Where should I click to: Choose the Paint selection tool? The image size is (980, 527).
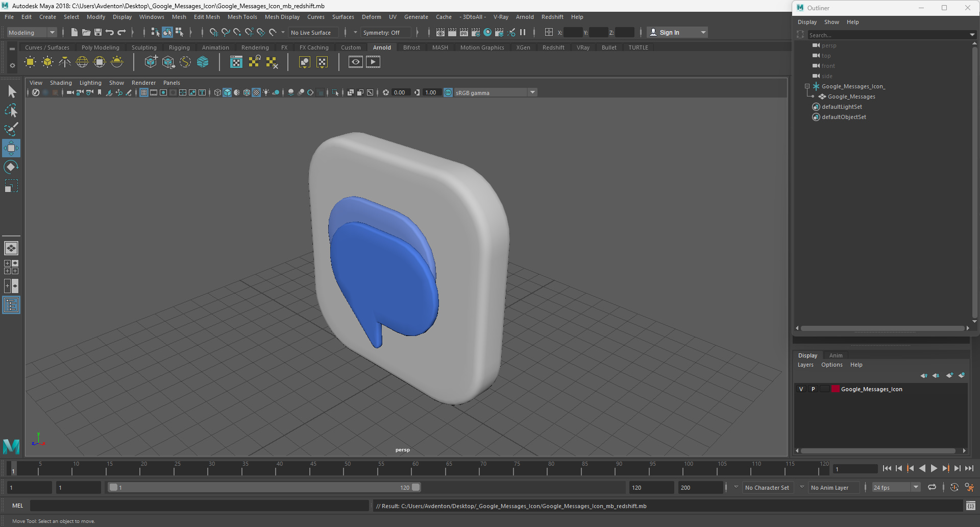click(x=11, y=129)
